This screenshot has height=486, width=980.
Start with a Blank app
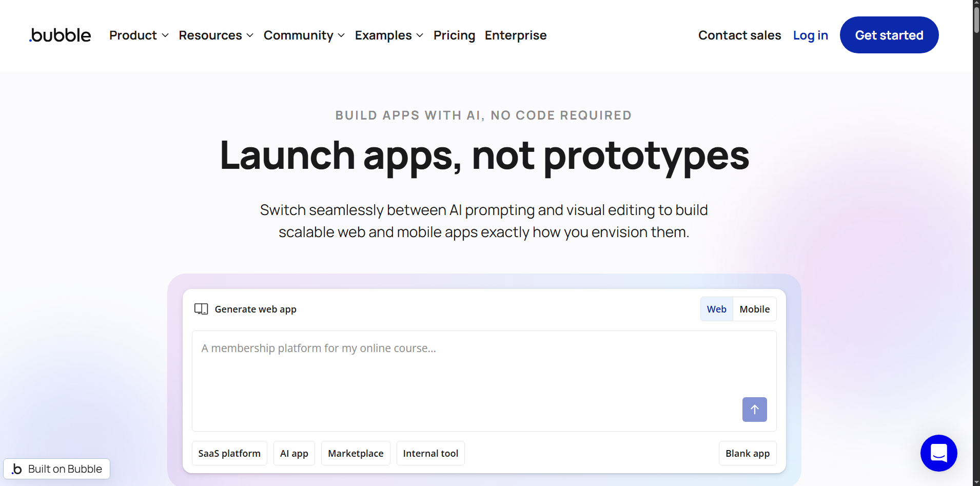point(748,453)
